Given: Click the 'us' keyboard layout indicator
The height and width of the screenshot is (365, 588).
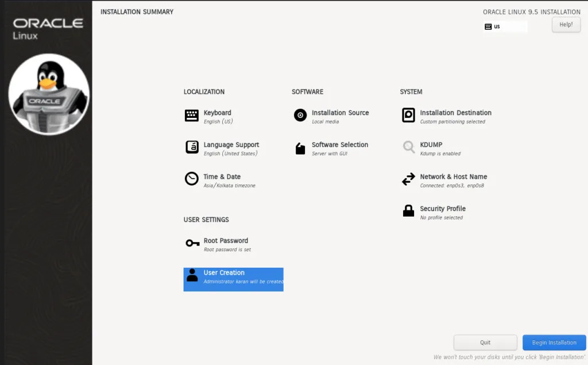Looking at the screenshot, I should coord(497,26).
